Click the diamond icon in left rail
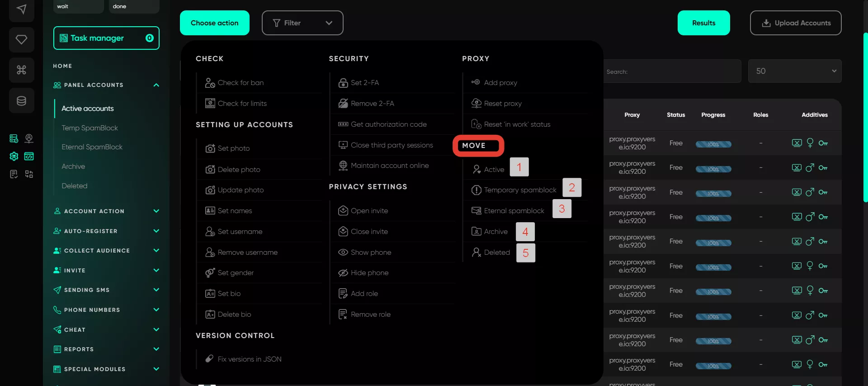The height and width of the screenshot is (386, 868). click(21, 39)
